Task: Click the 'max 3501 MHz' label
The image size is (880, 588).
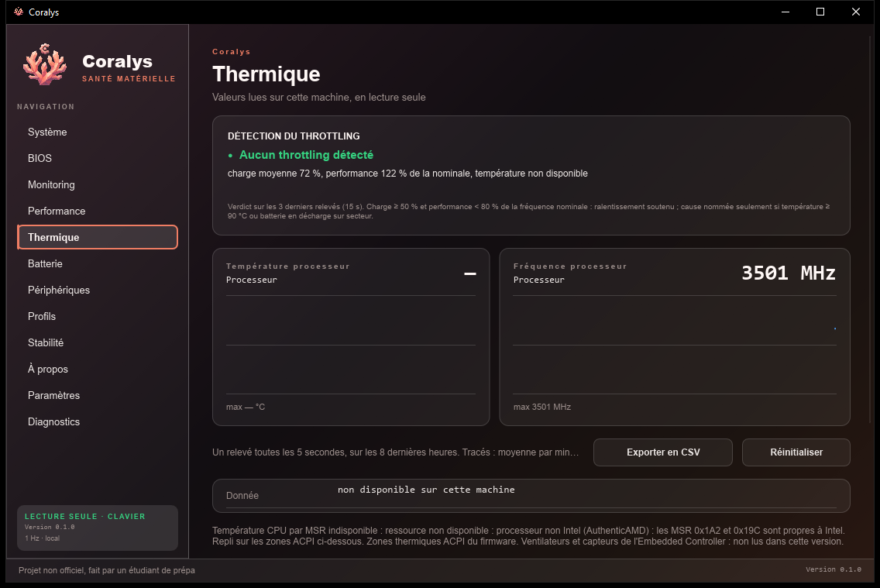Action: [x=542, y=407]
